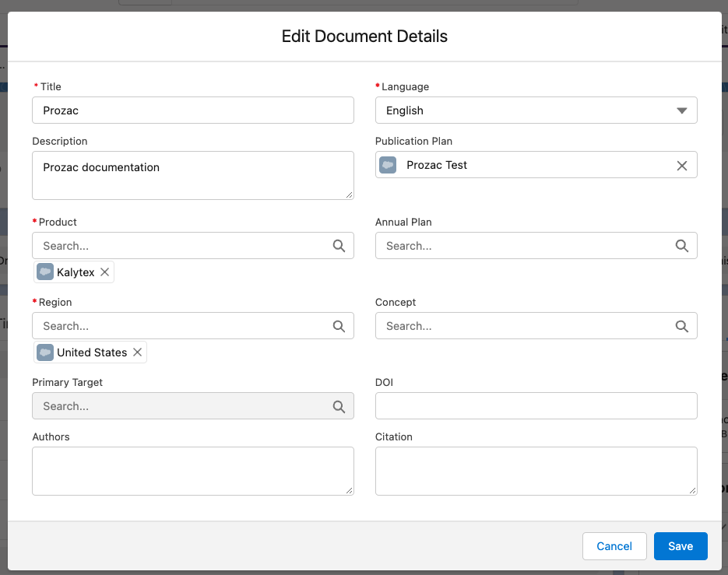Remove the United States region pill

click(137, 352)
